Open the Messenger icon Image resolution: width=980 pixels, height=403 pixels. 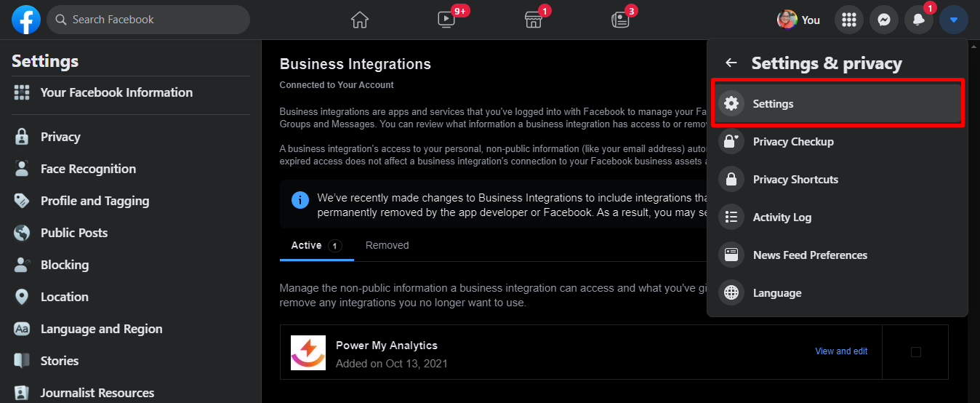pos(884,20)
